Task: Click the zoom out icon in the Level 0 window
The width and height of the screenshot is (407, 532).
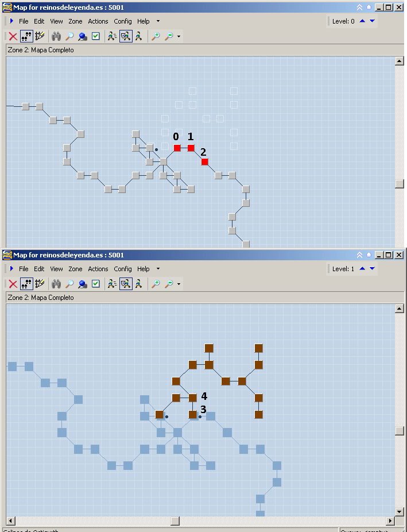Action: point(169,36)
